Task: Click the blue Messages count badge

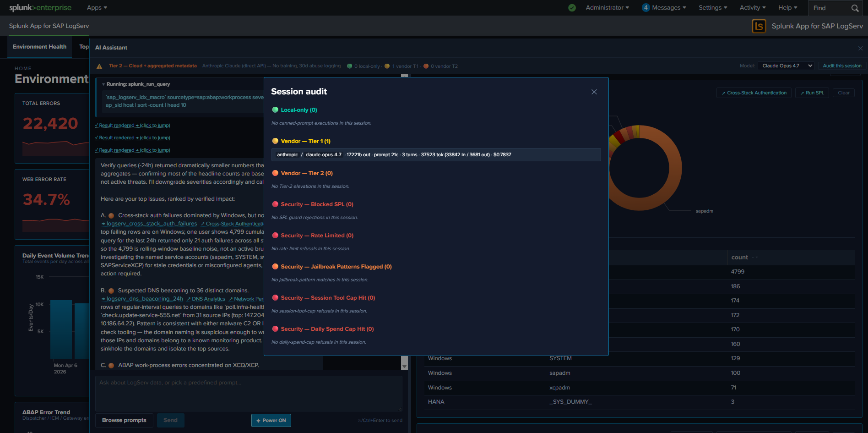Action: (x=646, y=8)
